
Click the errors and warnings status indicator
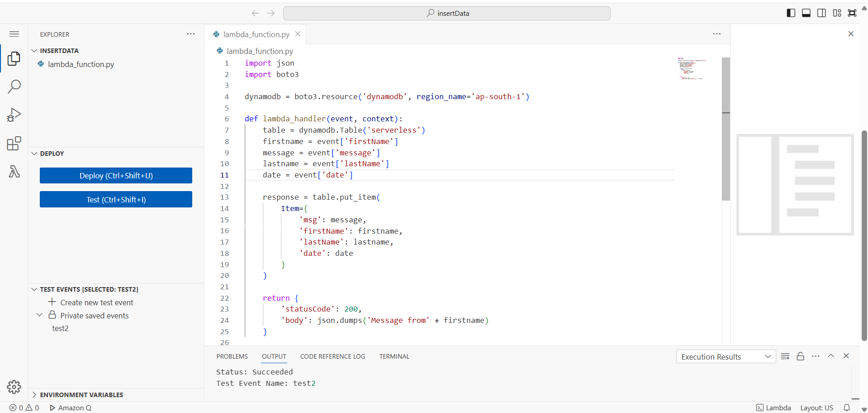[x=24, y=408]
